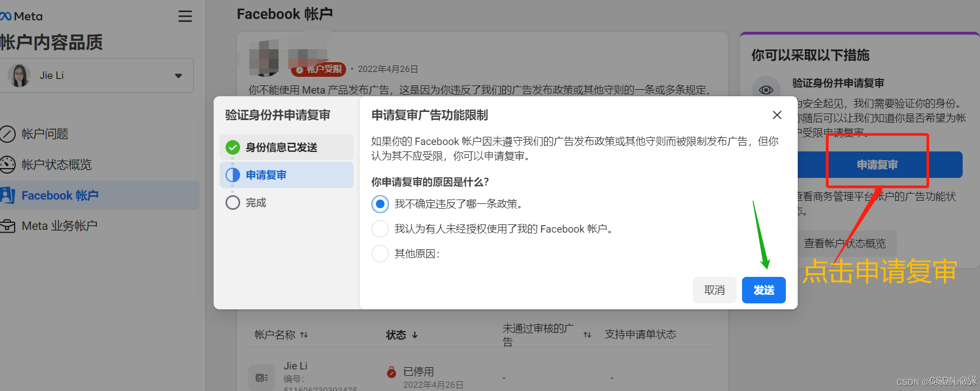This screenshot has width=980, height=391.
Task: Click the Jie Li ad account icon
Action: [x=262, y=377]
